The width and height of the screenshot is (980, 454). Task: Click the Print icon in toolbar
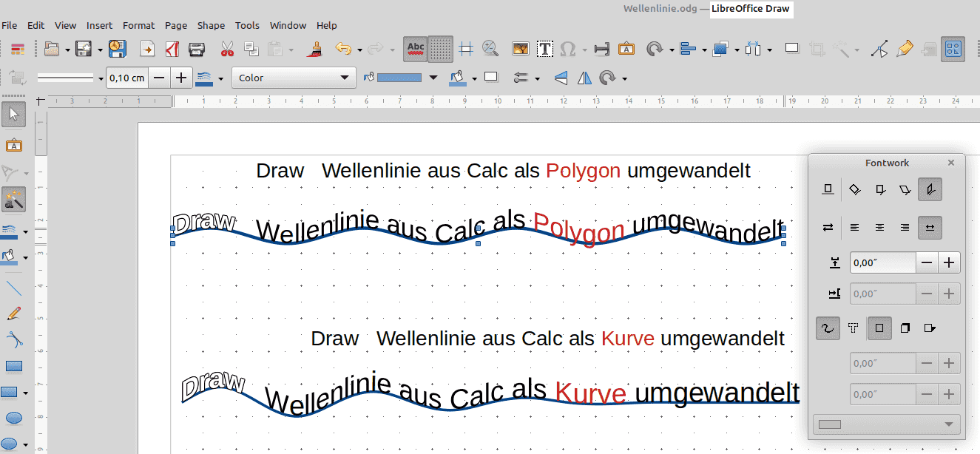(197, 50)
